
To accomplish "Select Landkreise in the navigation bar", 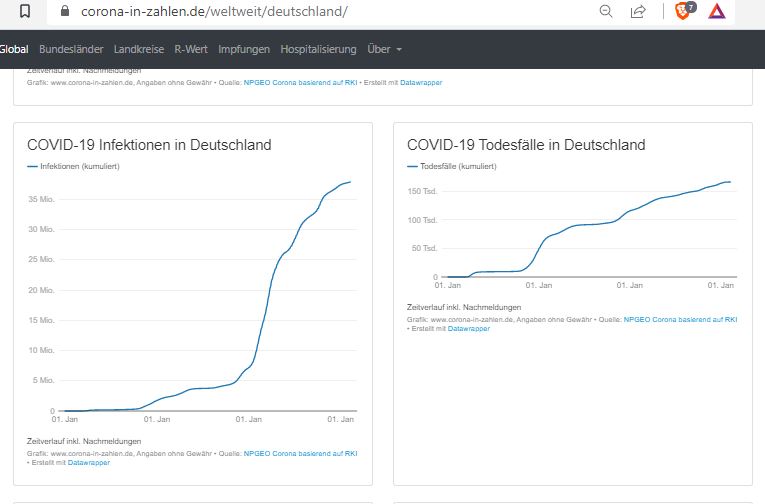I will (139, 49).
